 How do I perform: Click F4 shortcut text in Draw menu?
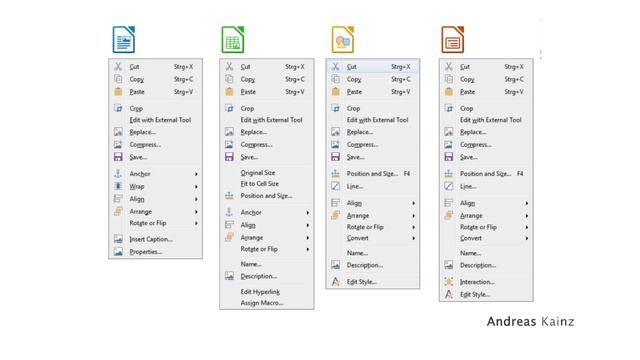(x=407, y=173)
